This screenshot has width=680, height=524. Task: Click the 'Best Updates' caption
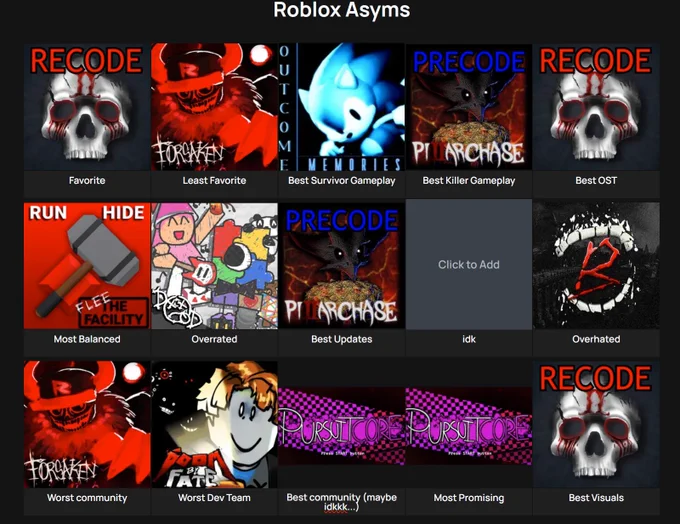pyautogui.click(x=341, y=339)
